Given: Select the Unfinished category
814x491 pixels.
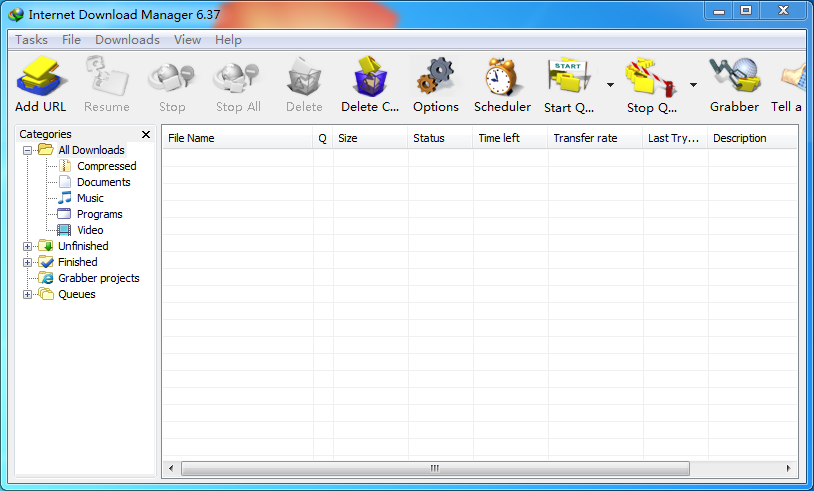Looking at the screenshot, I should 83,246.
